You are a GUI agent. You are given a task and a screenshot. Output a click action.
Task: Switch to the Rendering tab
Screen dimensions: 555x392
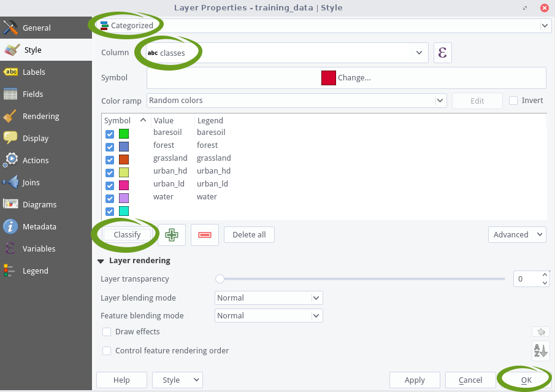(x=40, y=116)
